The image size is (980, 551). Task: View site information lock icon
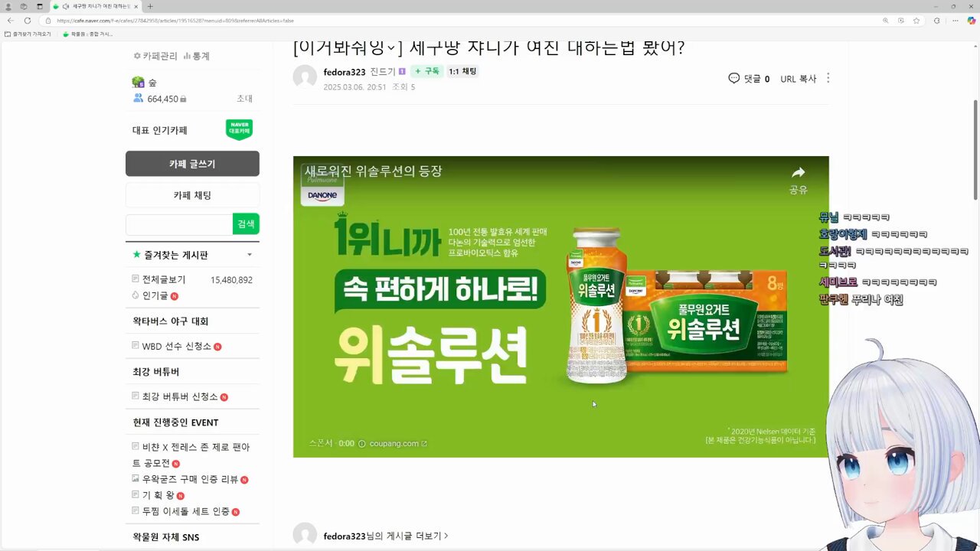tap(49, 21)
